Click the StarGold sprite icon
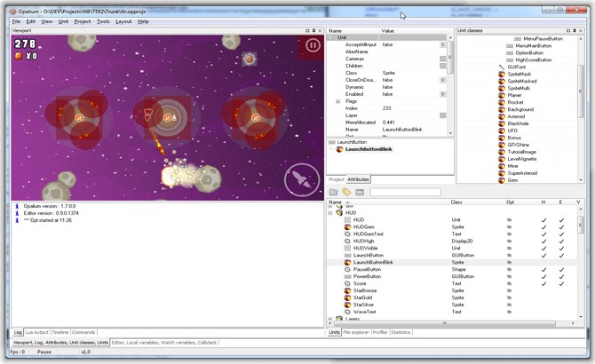The height and width of the screenshot is (364, 595). [x=347, y=297]
